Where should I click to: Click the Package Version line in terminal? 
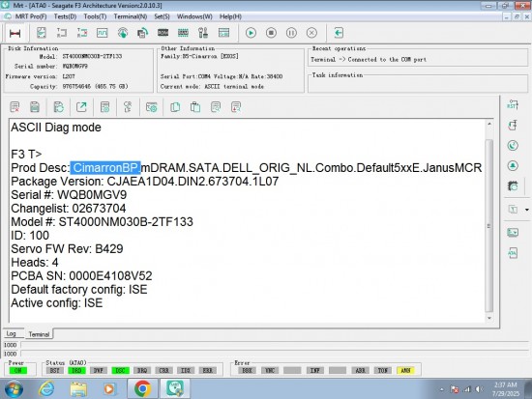coord(144,182)
